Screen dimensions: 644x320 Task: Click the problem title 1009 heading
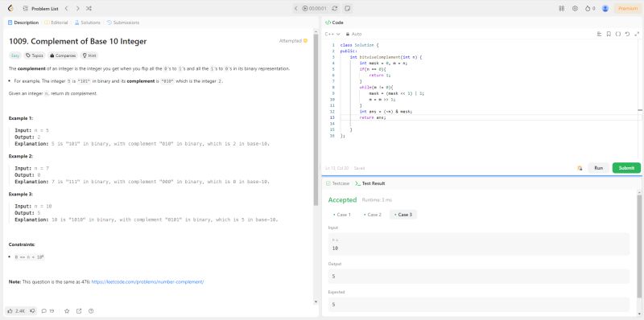click(77, 41)
